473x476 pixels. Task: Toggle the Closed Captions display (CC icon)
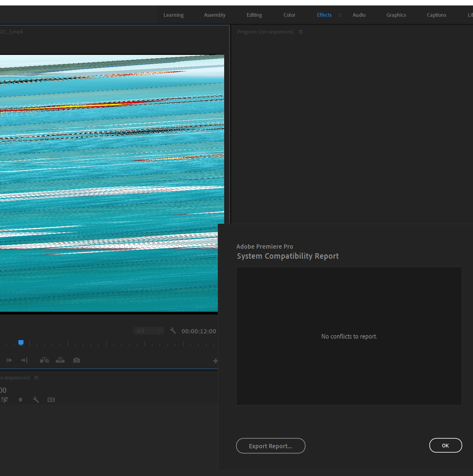[51, 400]
